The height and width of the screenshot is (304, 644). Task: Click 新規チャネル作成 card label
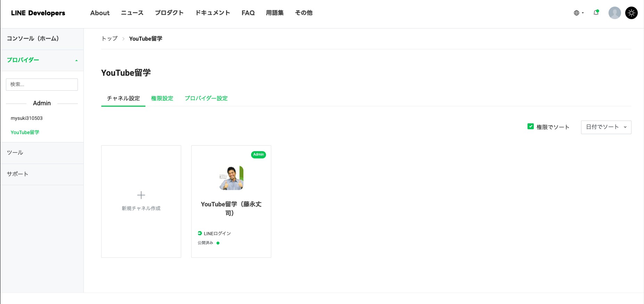[x=141, y=208]
